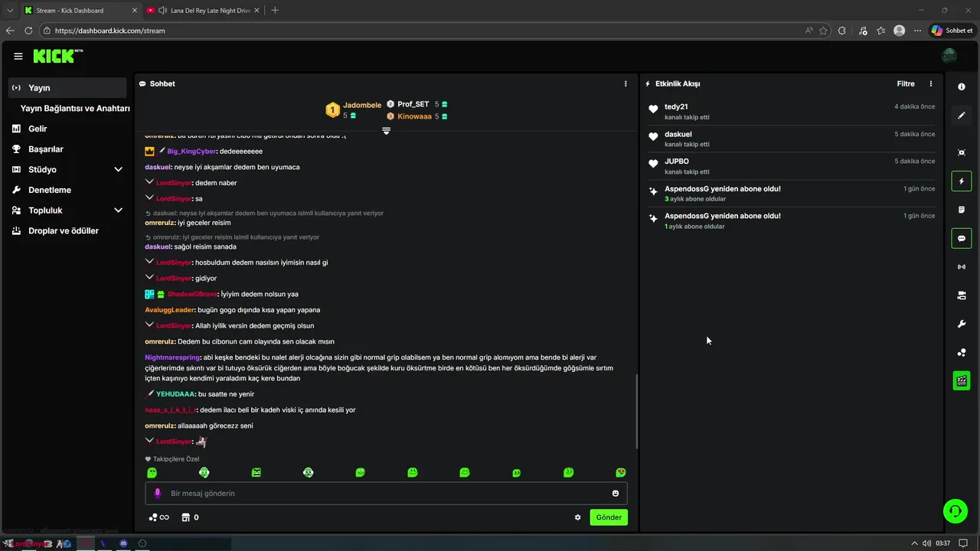Collapse the gifters leaderboard chevron
The height and width of the screenshot is (551, 980).
tap(386, 131)
